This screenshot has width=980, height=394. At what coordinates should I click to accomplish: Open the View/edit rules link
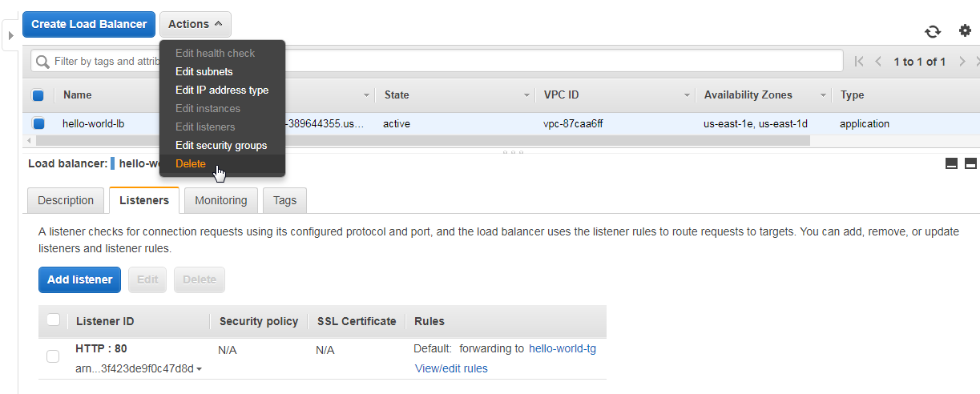(451, 368)
